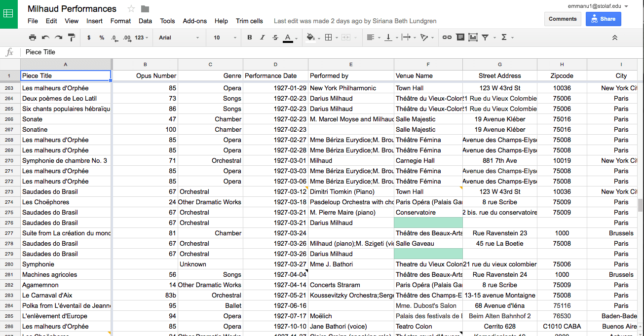Click the formula bar containing Piece Title

331,52
